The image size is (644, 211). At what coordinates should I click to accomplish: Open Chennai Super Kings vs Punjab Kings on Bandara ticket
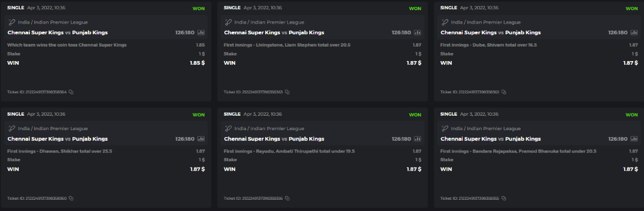(491, 139)
